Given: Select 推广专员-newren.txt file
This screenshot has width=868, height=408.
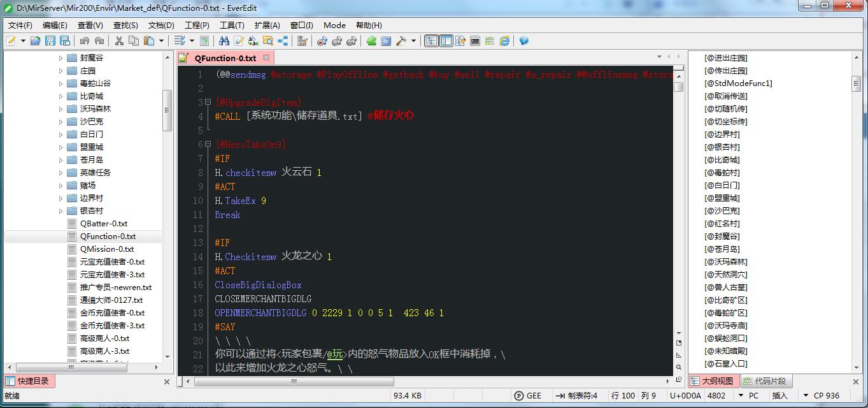Looking at the screenshot, I should (116, 287).
